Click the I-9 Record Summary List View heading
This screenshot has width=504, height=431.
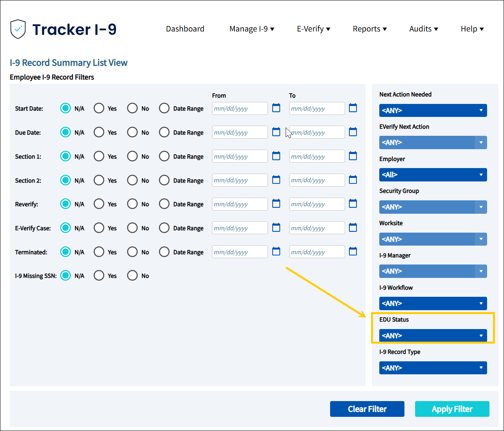click(69, 63)
